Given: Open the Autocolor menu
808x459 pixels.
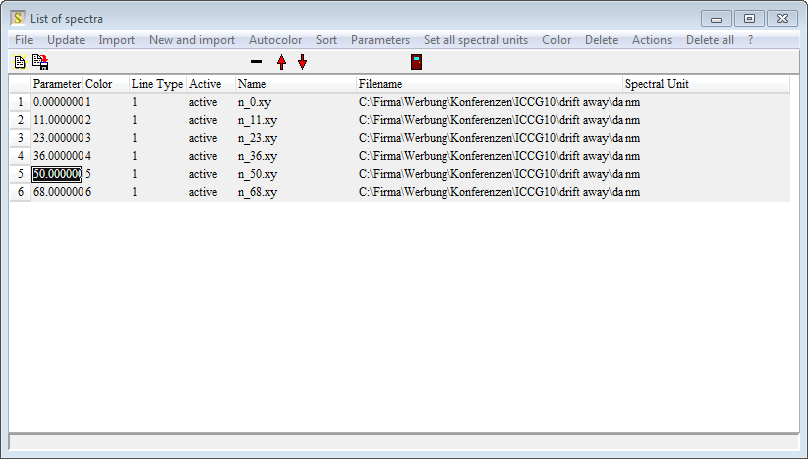Looking at the screenshot, I should (275, 40).
